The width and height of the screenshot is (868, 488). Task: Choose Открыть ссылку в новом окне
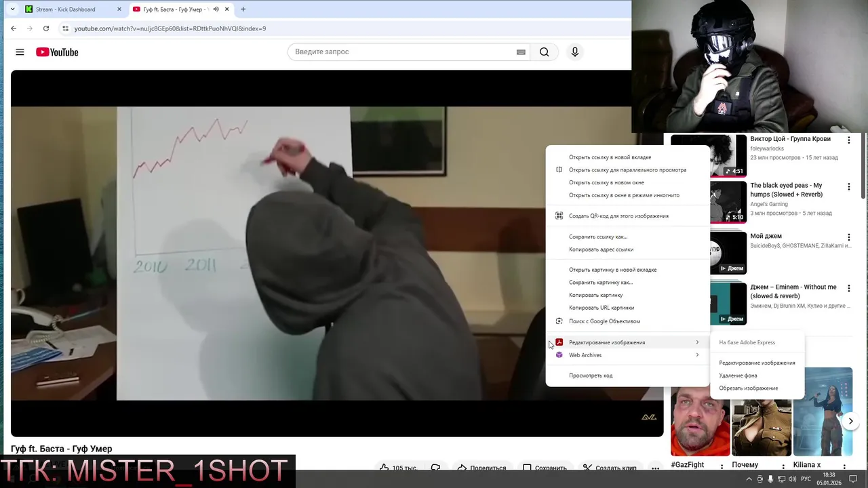606,182
